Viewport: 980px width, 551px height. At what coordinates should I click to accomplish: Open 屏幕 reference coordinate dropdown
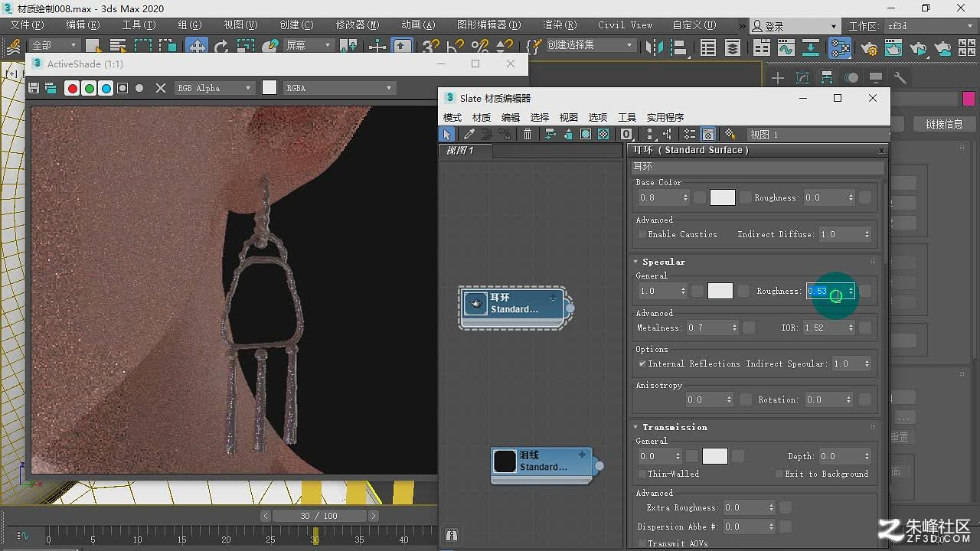(308, 45)
